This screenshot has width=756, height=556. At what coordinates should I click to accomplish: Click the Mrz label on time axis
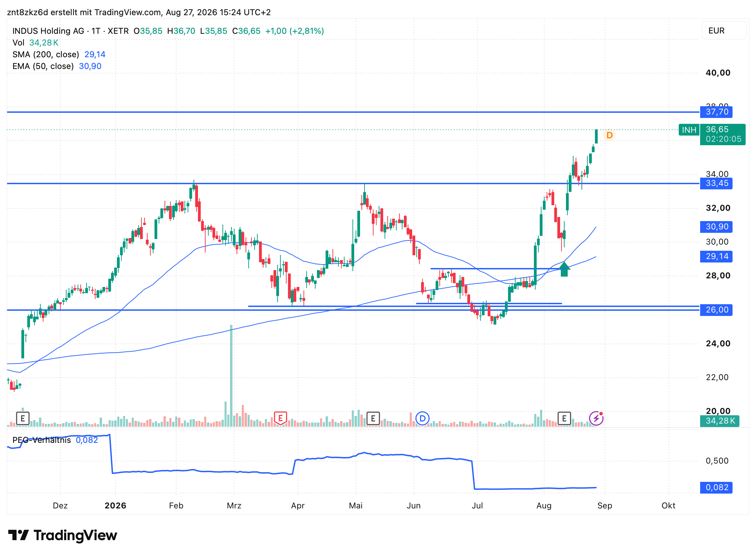coord(234,506)
